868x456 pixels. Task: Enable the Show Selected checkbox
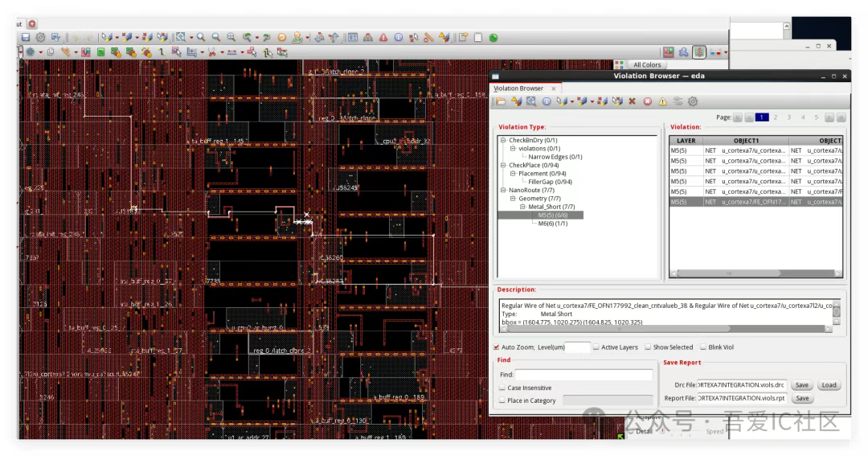pos(648,347)
